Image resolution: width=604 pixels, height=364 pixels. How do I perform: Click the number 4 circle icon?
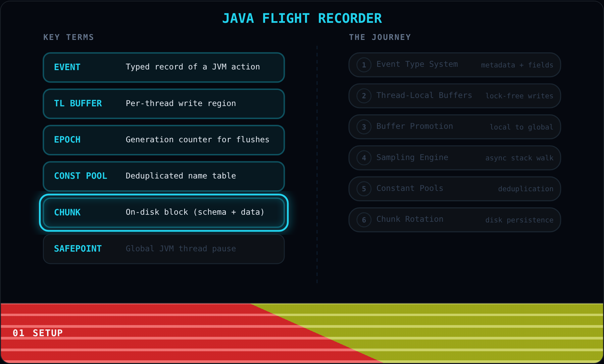point(364,158)
